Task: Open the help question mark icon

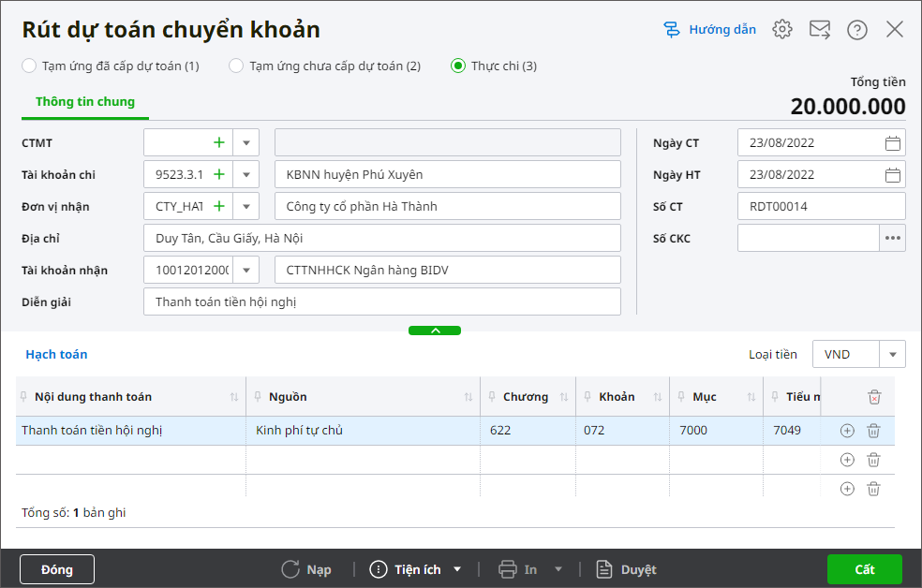Action: click(856, 29)
